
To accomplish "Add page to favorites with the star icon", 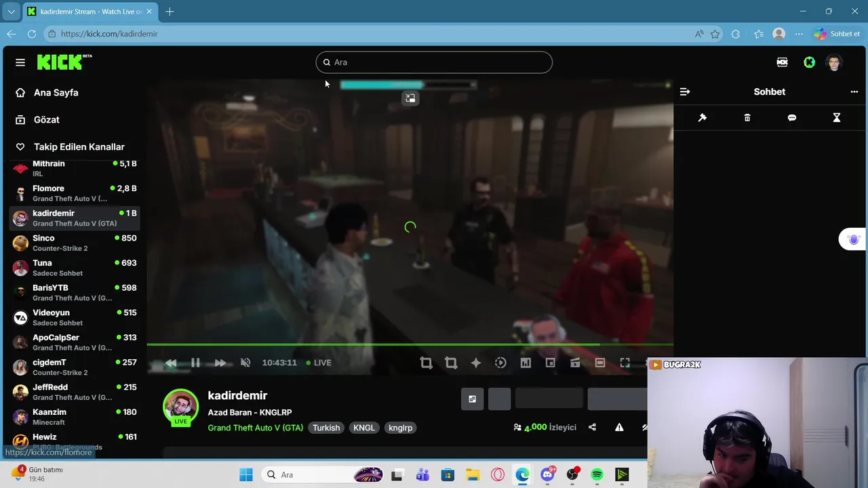I will pos(715,34).
